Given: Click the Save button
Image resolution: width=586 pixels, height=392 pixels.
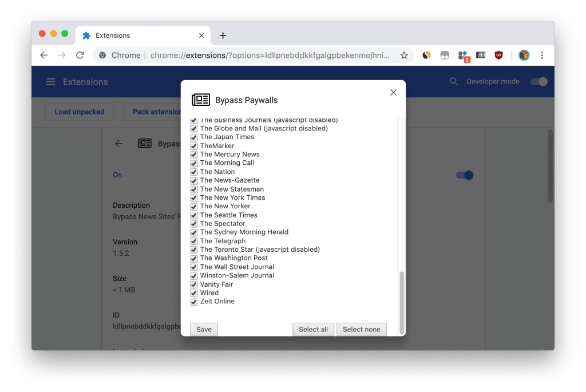Looking at the screenshot, I should pos(204,330).
